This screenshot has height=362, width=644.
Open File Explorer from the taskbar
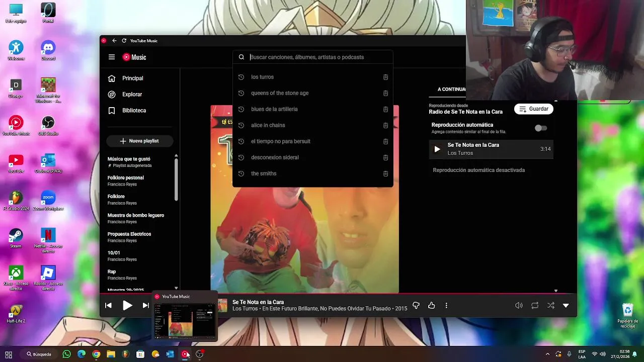111,354
